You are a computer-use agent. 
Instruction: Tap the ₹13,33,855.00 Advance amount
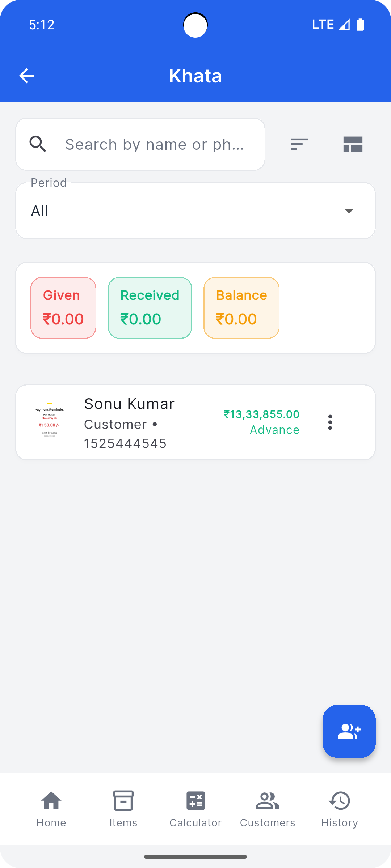click(261, 422)
